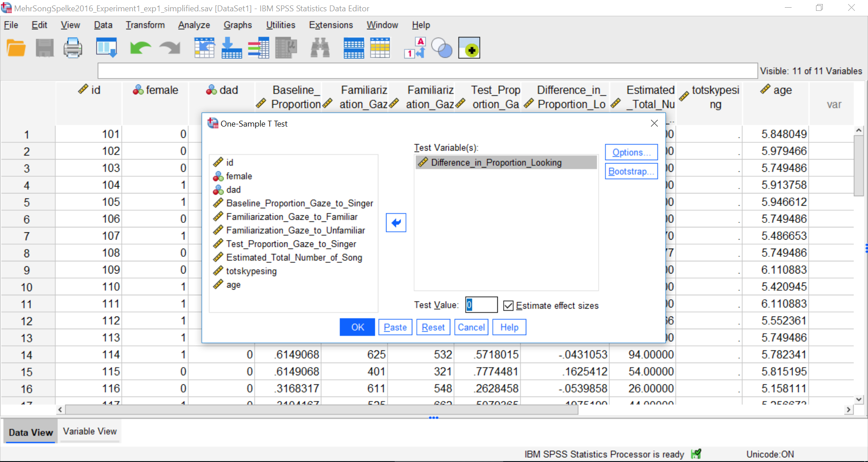Image resolution: width=868 pixels, height=462 pixels.
Task: Recall recently used dialogs icon
Action: click(x=107, y=48)
